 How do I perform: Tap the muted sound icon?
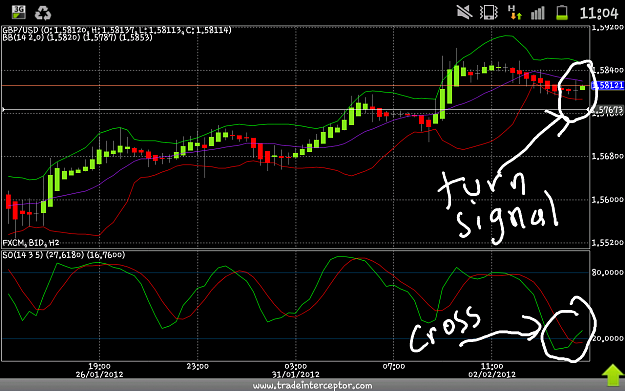coord(464,12)
